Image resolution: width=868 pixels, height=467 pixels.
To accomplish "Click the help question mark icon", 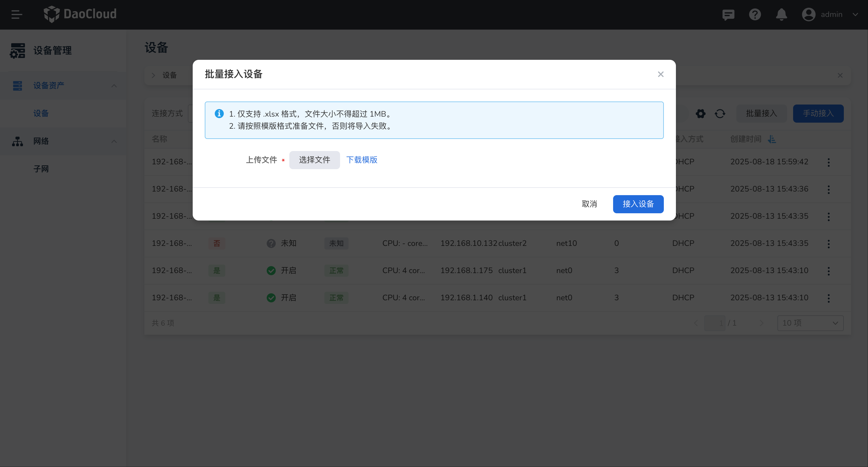I will [755, 14].
